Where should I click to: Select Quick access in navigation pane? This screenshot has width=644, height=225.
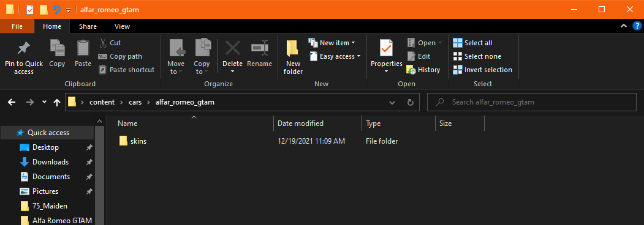pyautogui.click(x=47, y=133)
